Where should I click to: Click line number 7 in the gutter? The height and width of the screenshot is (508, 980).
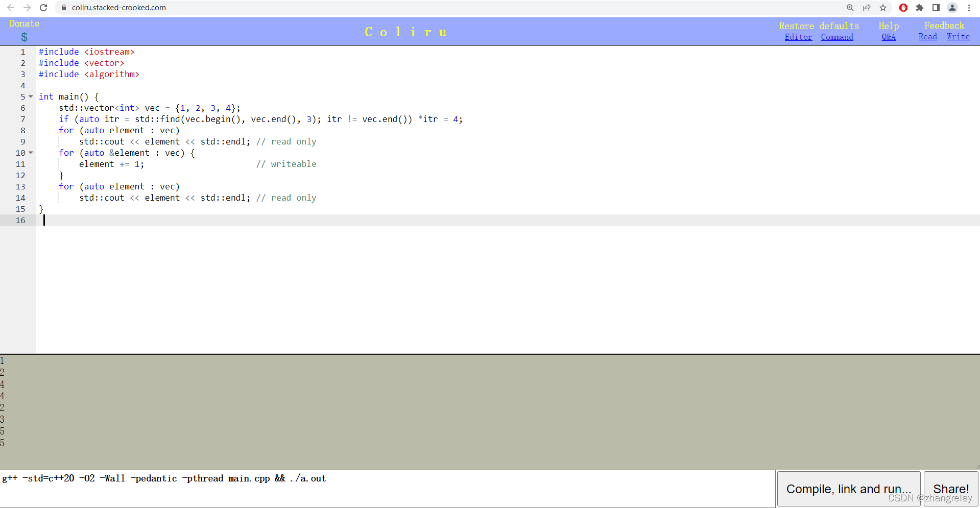click(23, 119)
